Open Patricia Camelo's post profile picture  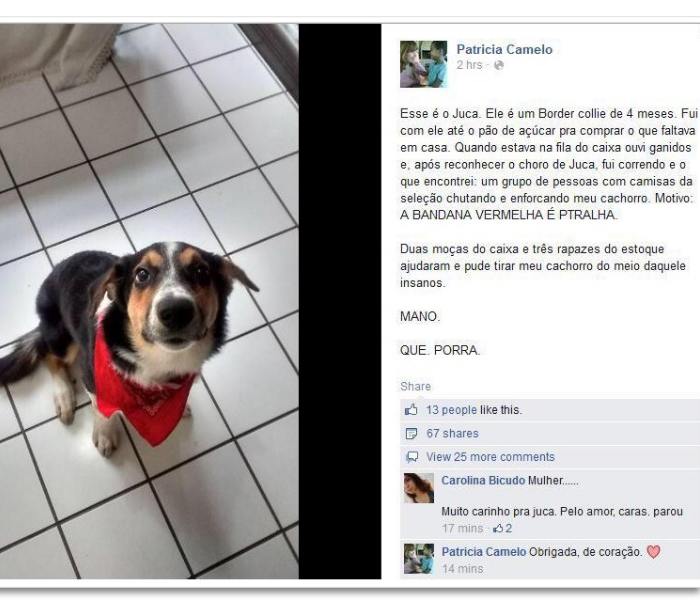[423, 64]
